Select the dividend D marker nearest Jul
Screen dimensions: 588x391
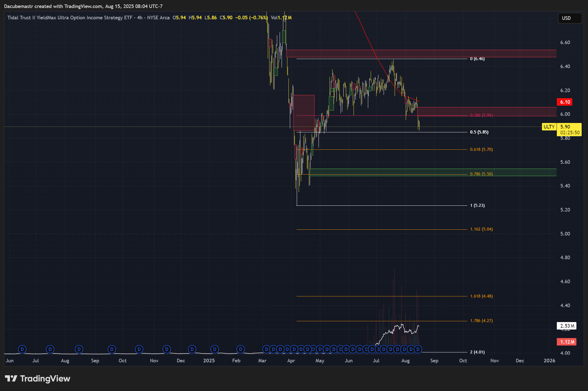pyautogui.click(x=50, y=349)
